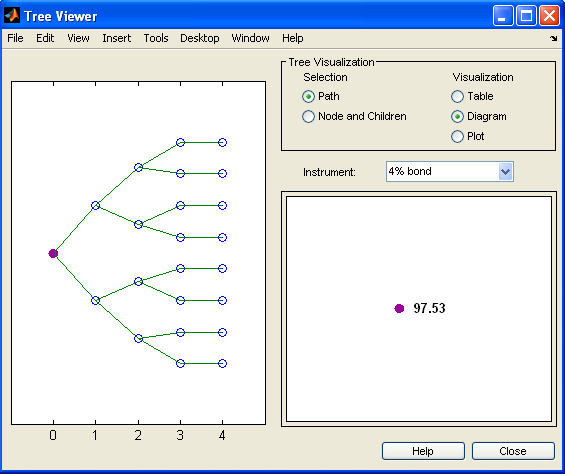The width and height of the screenshot is (565, 474).
Task: Click the Close button at the bottom
Action: coord(513,451)
